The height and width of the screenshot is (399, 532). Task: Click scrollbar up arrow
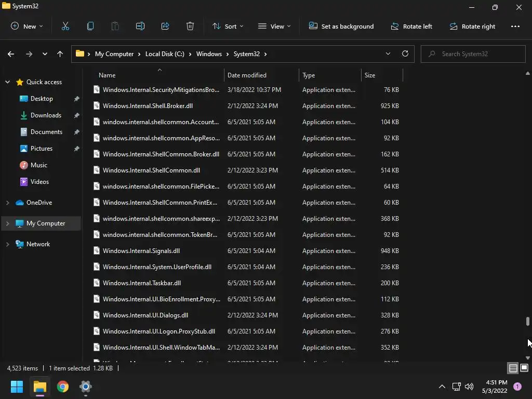click(x=528, y=73)
